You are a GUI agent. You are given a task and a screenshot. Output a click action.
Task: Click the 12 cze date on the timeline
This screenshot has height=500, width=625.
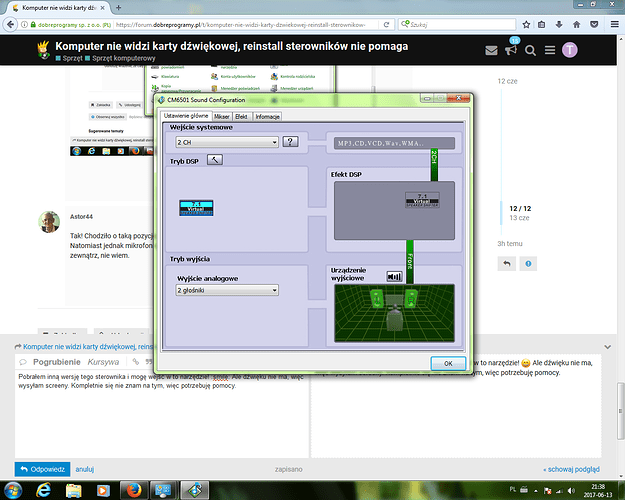point(507,81)
